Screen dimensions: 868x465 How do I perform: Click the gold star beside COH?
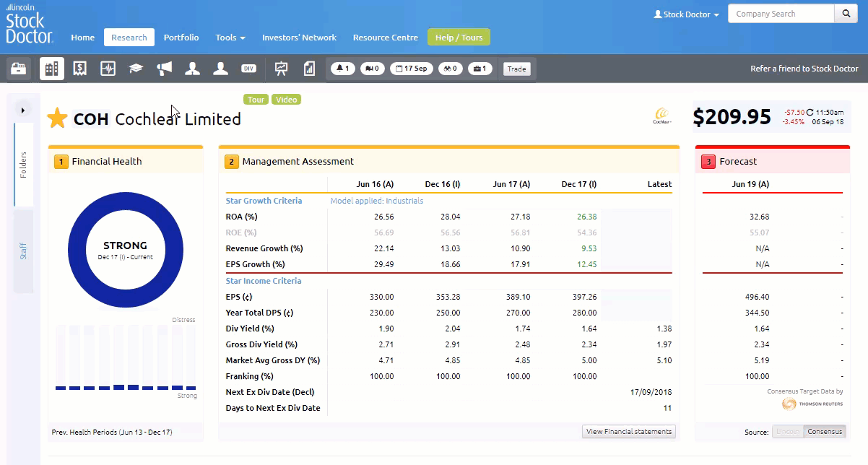click(57, 118)
